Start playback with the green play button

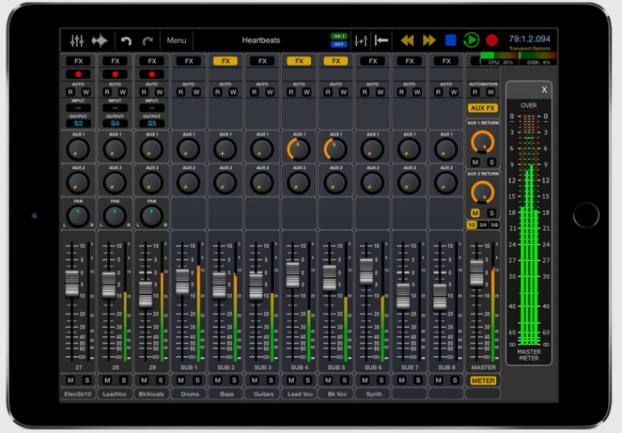pos(471,40)
